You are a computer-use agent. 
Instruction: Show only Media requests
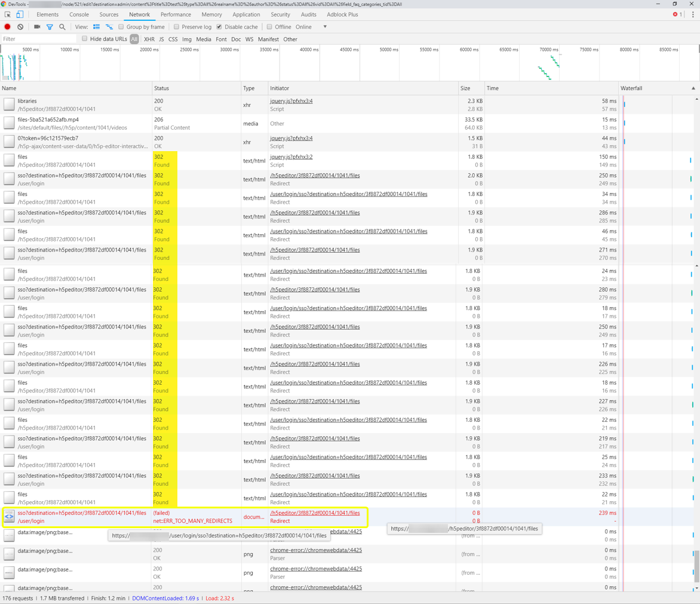click(204, 39)
